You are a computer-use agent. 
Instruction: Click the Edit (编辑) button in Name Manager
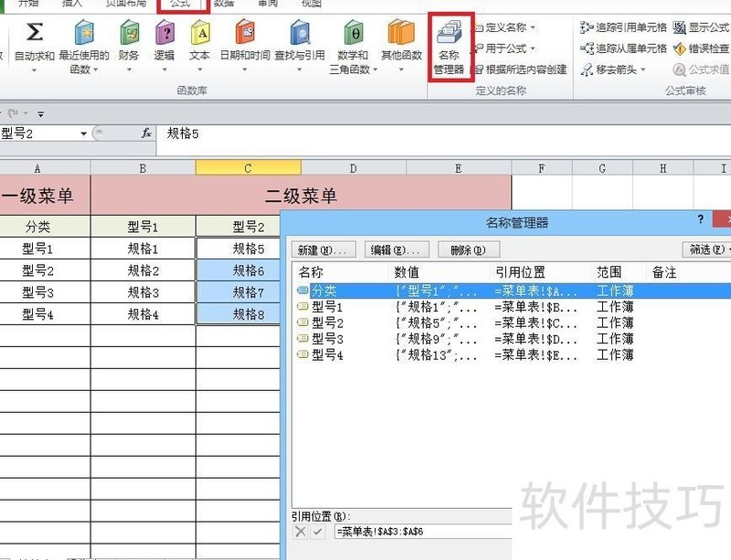coord(397,250)
